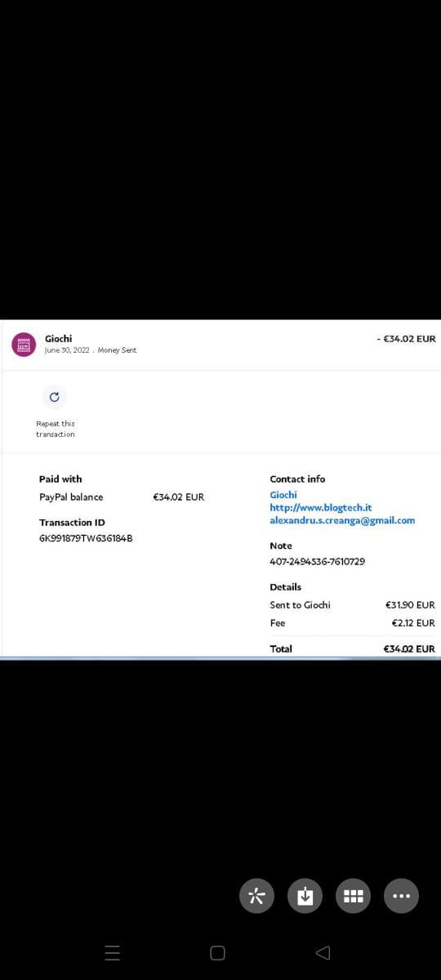Open the recent apps three-line button
This screenshot has width=441, height=980.
(x=113, y=952)
